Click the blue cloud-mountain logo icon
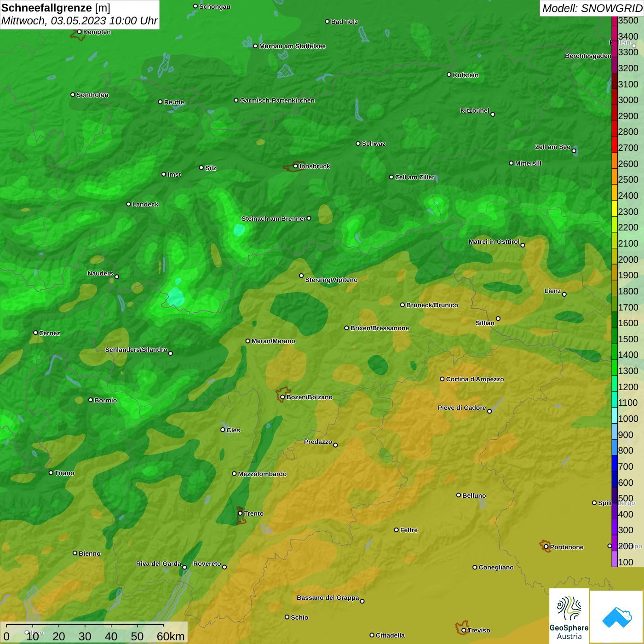Screen dimensions: 644x644 616,617
